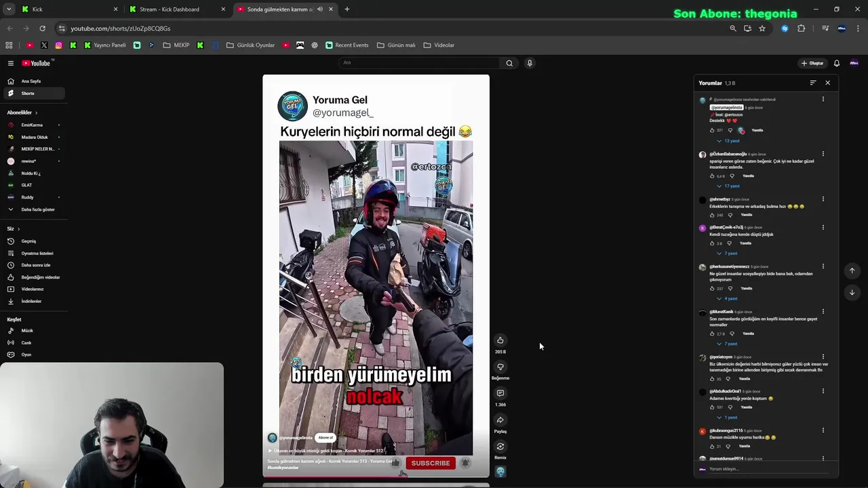This screenshot has width=868, height=488.
Task: Mute tab audio on YouTube tab
Action: click(x=320, y=9)
